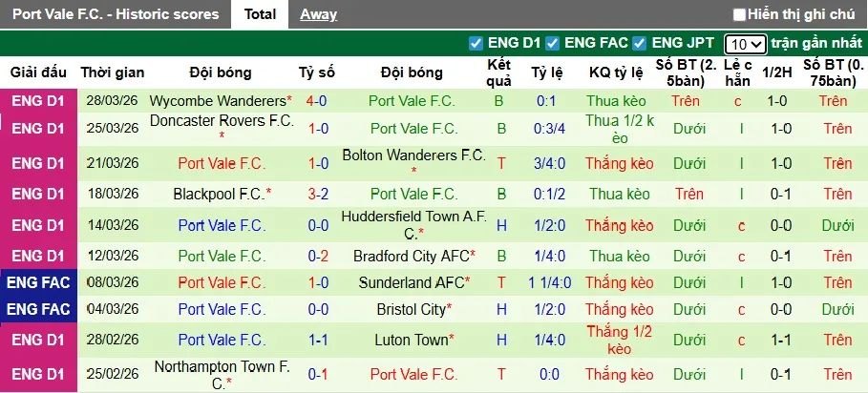
Task: Toggle the ENG D1 checkbox
Action: [476, 43]
